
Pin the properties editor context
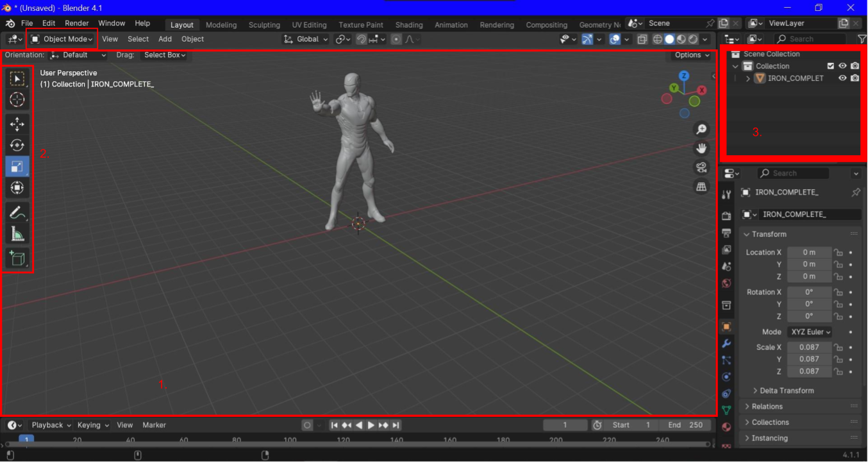pos(855,192)
